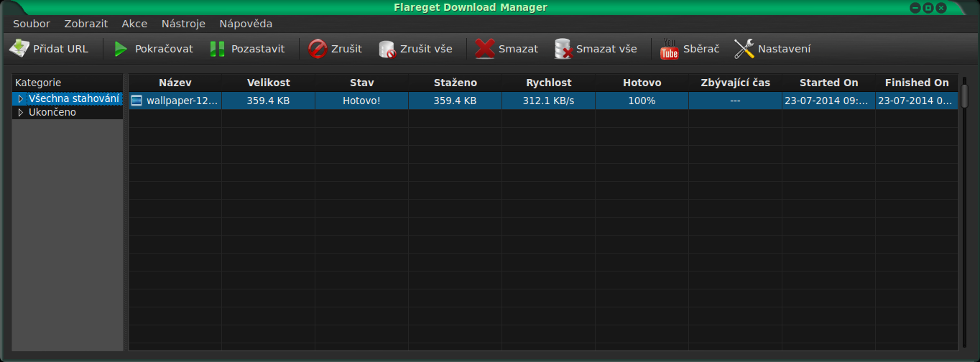980x362 pixels.
Task: Click the --- remaining time cell
Action: tap(736, 101)
